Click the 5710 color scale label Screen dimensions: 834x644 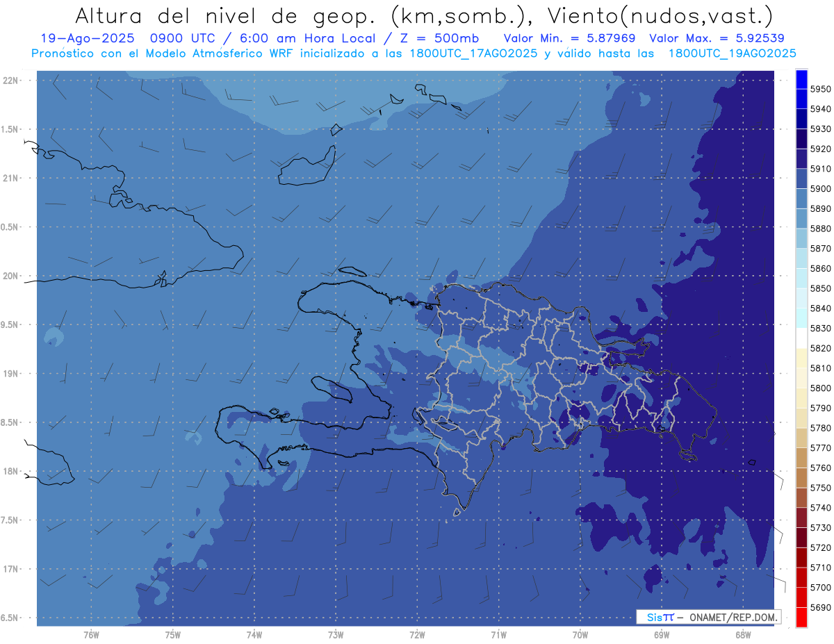(820, 567)
